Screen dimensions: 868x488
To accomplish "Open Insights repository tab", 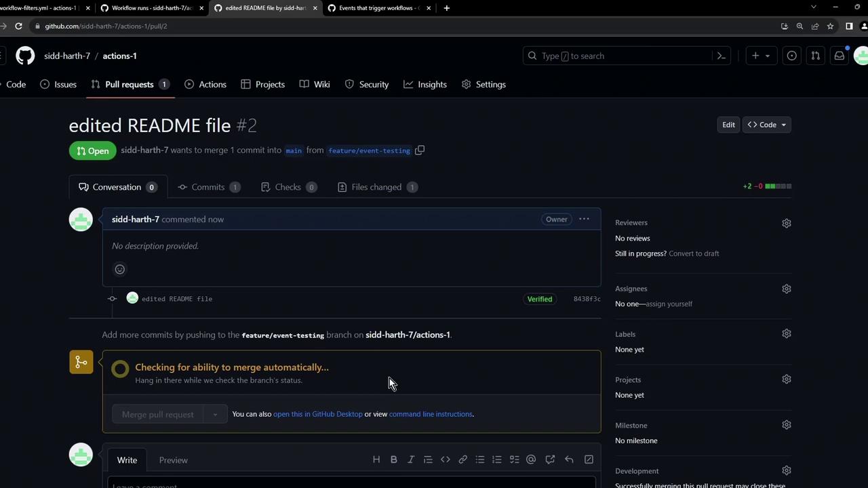I will point(425,84).
